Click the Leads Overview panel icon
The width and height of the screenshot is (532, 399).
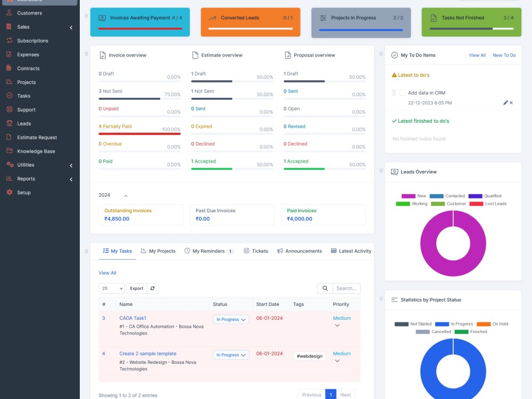point(394,172)
